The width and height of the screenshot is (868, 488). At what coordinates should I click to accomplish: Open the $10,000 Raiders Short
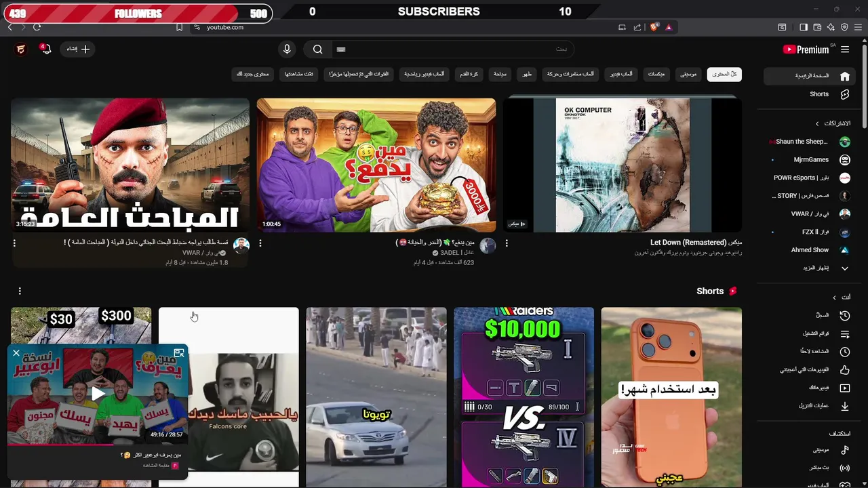click(x=524, y=398)
